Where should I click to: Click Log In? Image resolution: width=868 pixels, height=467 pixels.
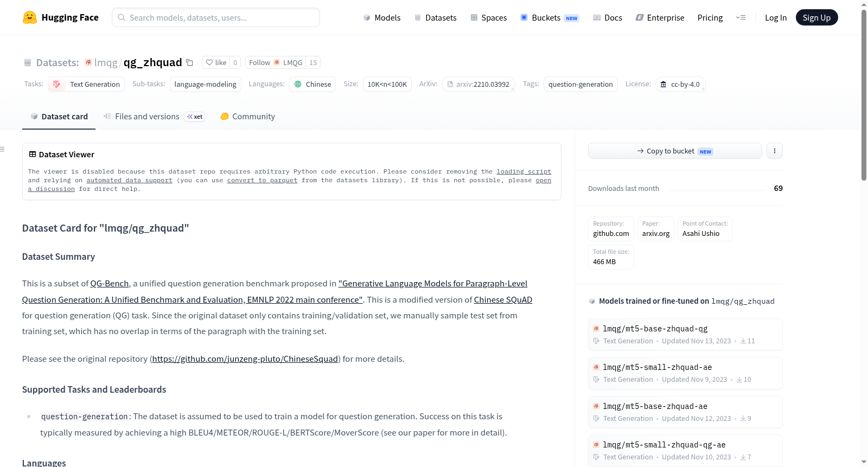pyautogui.click(x=776, y=17)
